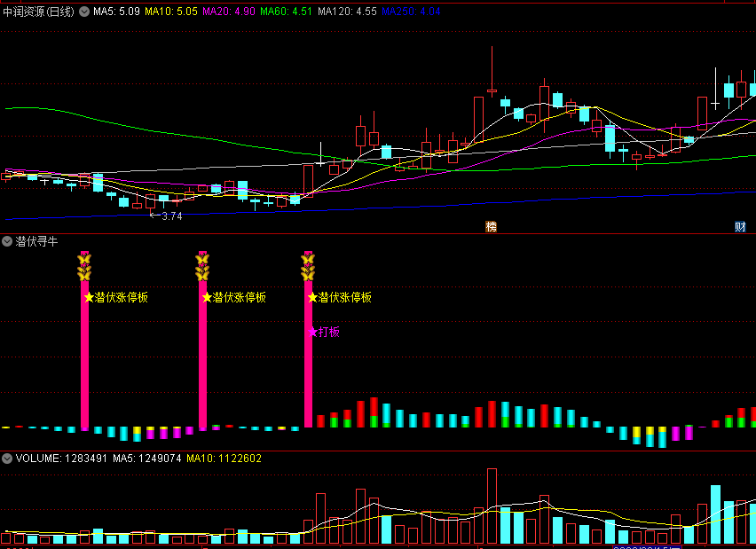756x549 pixels.
Task: Click the 榜 badge icon
Action: [491, 226]
